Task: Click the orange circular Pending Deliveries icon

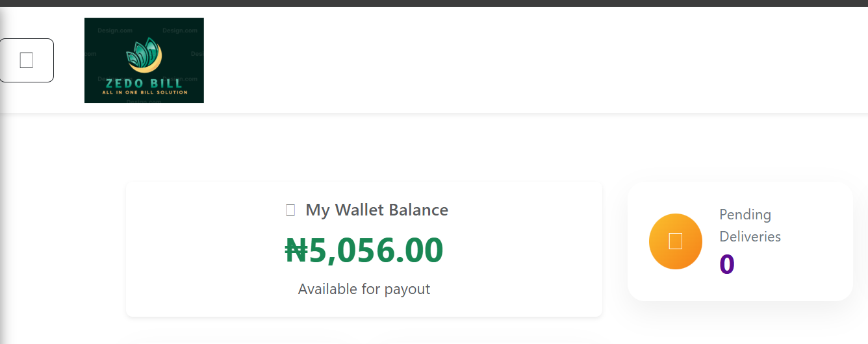Action: [675, 241]
